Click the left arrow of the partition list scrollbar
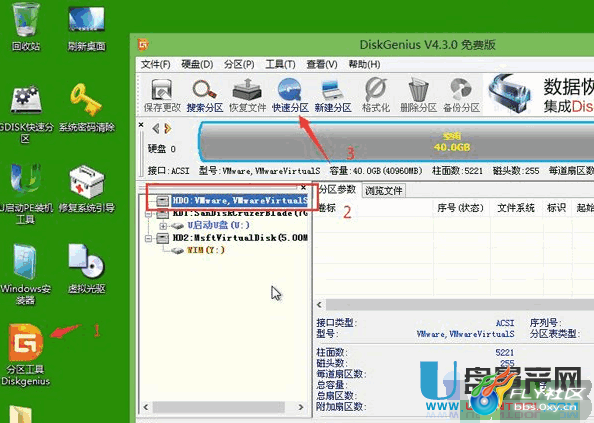The height and width of the screenshot is (423, 594). [320, 305]
